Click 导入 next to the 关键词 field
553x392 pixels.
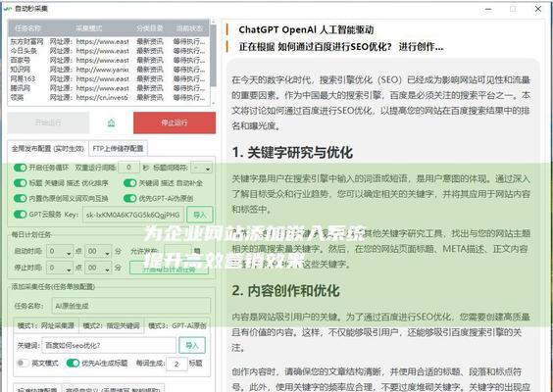pyautogui.click(x=192, y=345)
